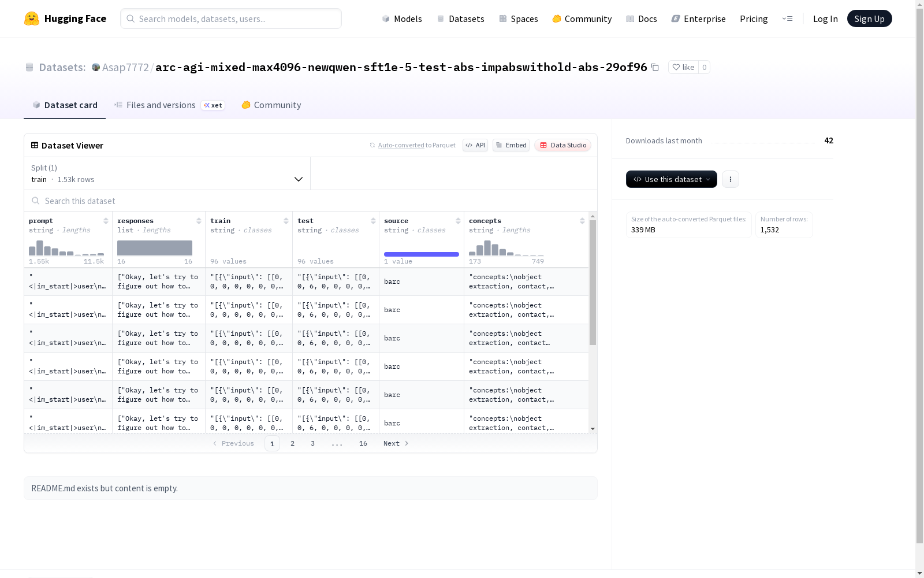Click the source column distribution bar
Screen dimensions: 924x578
tap(422, 254)
